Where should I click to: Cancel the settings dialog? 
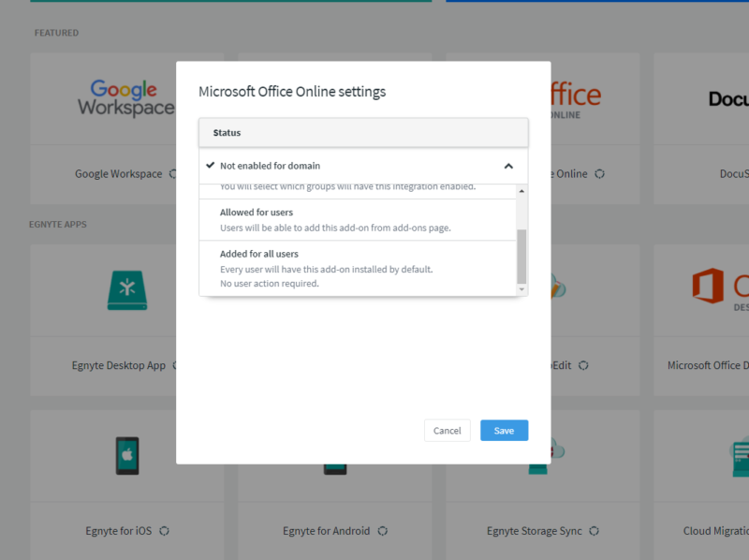(447, 431)
